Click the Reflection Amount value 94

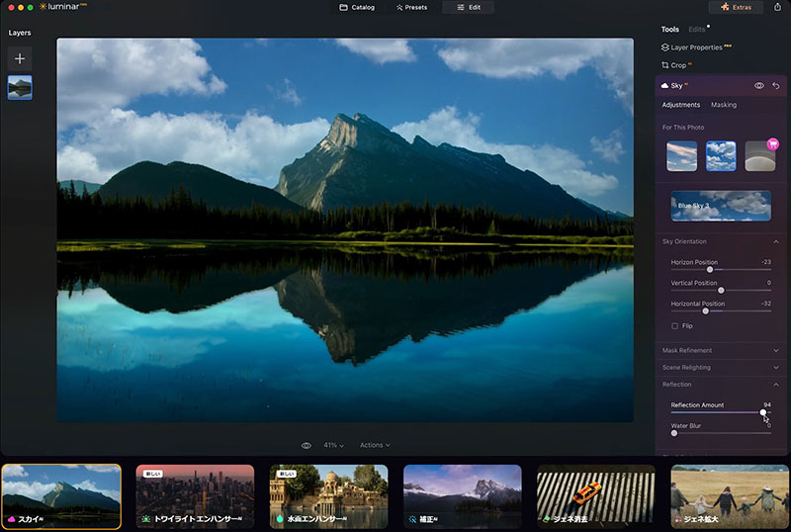[x=767, y=404]
